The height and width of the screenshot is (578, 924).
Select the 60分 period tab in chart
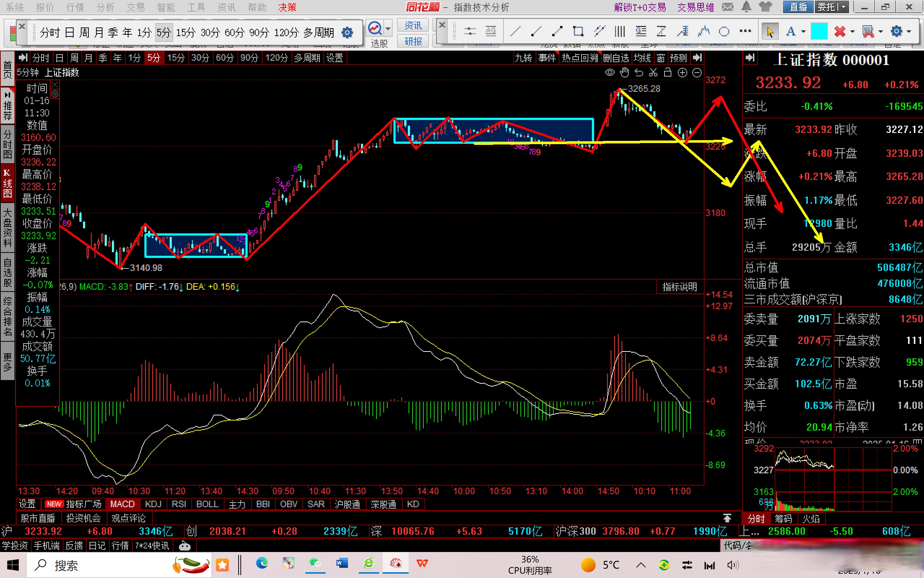(225, 58)
